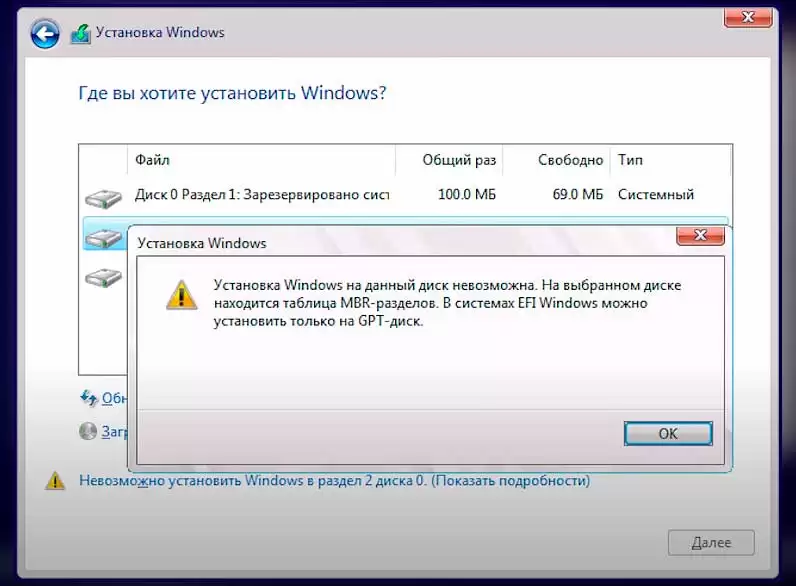Click the error dialog title Установка Windows
796x586 pixels.
coord(202,243)
